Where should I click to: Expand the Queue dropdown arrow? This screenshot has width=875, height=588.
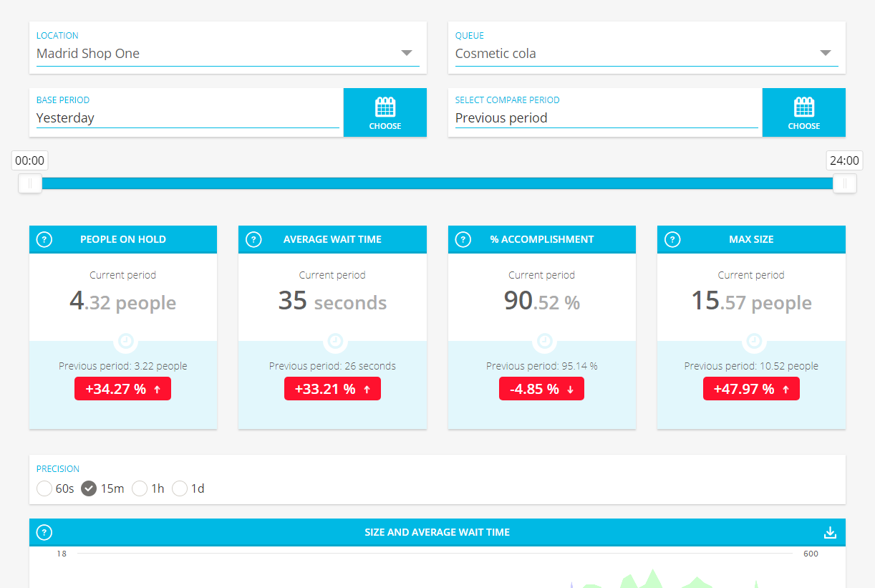click(825, 53)
